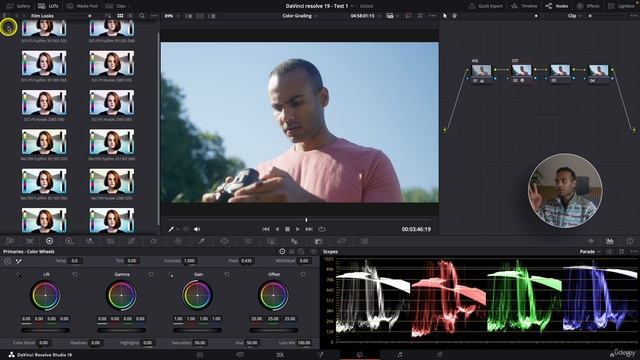Switch LUT browser to grid view

[120, 16]
